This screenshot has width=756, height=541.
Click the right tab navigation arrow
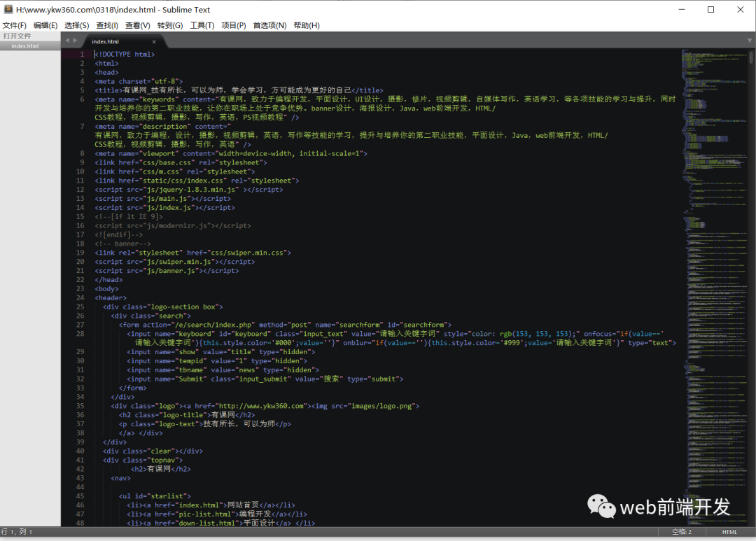[x=76, y=41]
